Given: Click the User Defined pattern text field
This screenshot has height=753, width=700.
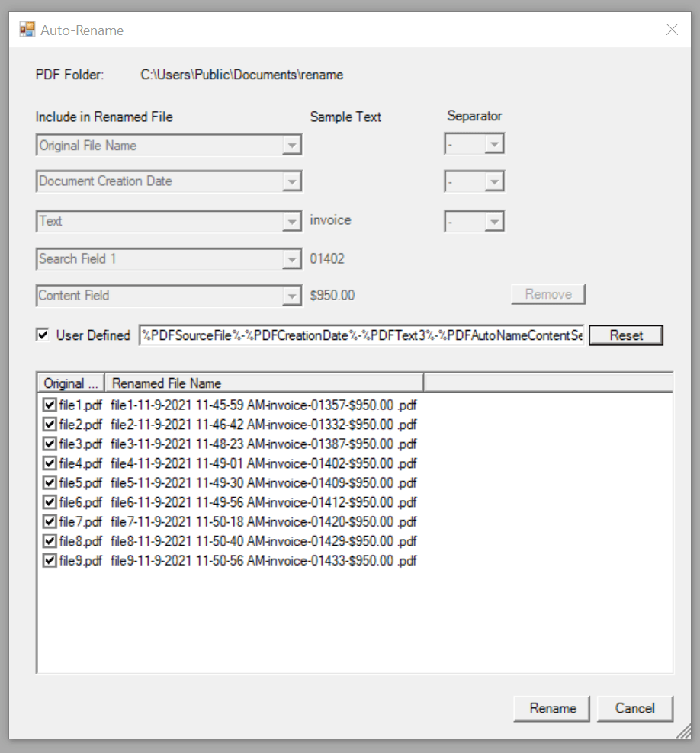Looking at the screenshot, I should point(361,335).
